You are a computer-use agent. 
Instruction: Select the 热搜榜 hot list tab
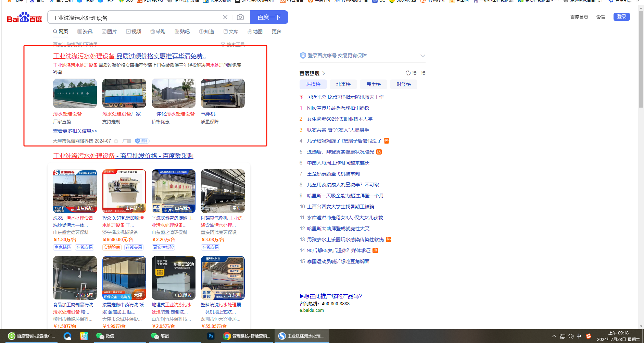click(313, 84)
